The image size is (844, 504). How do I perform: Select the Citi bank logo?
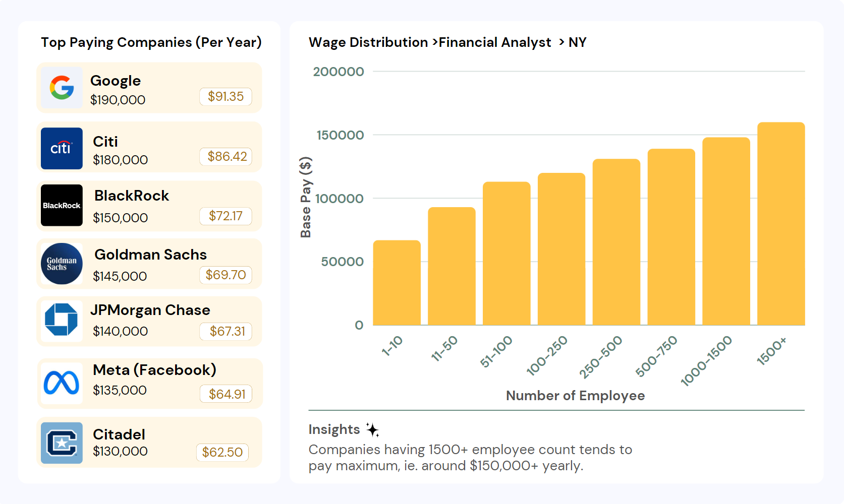point(61,148)
